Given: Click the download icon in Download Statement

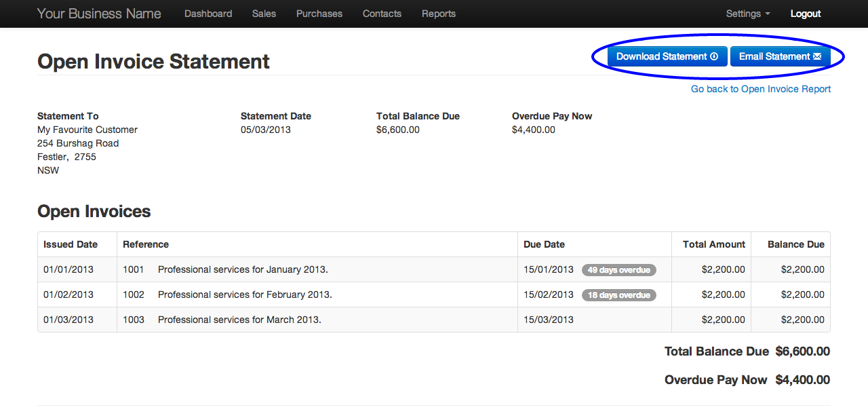Looking at the screenshot, I should coord(714,57).
